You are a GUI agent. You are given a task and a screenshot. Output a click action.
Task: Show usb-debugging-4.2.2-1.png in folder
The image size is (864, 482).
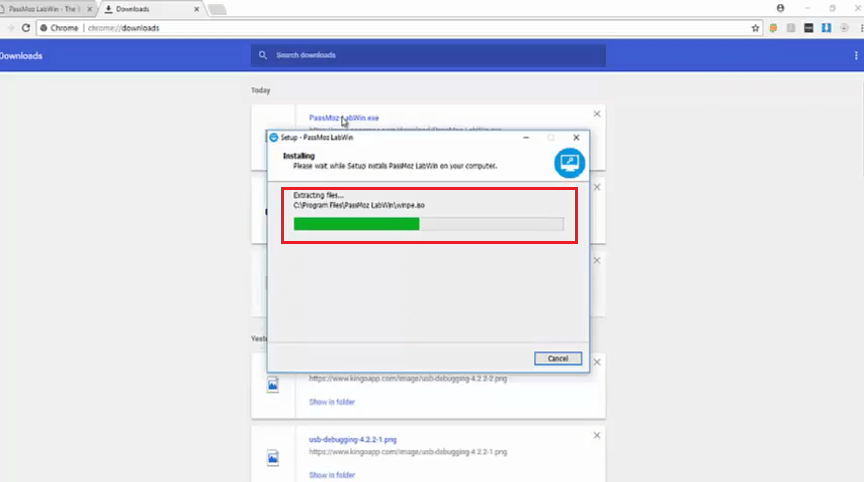point(332,475)
